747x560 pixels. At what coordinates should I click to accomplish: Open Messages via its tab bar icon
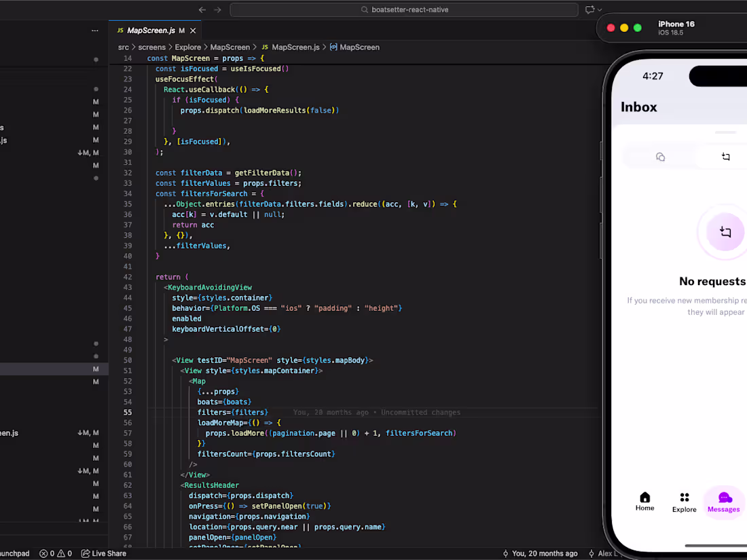pos(724,498)
